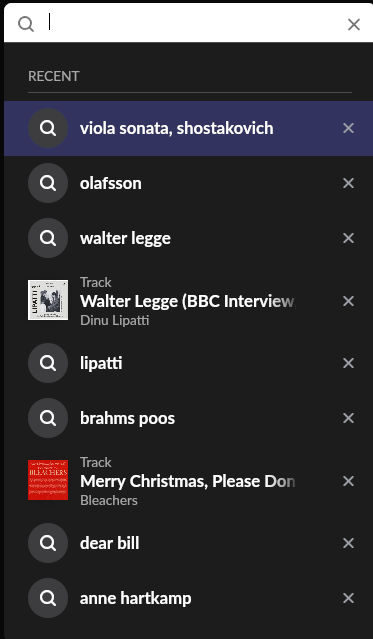
Task: Select recent search 'viola sonata, shostakovich'
Action: click(x=188, y=128)
